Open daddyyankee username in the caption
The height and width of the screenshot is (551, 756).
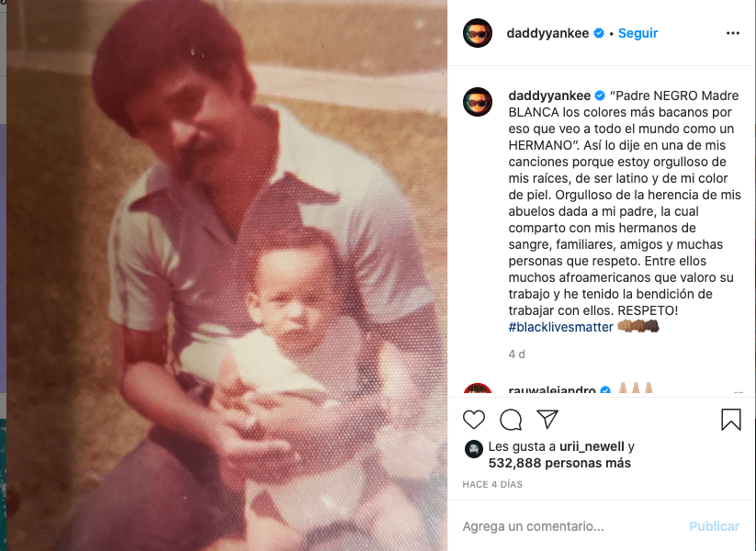(549, 96)
